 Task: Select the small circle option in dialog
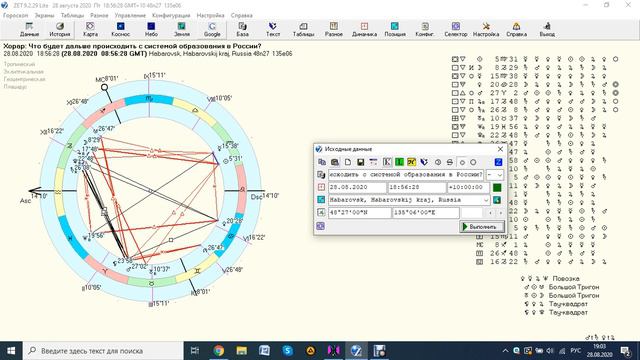pyautogui.click(x=462, y=162)
